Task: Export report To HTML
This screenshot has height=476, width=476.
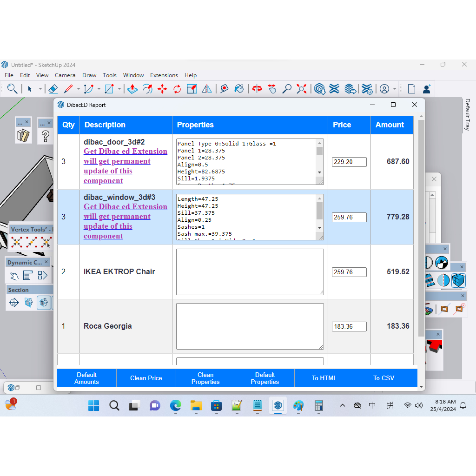Action: [324, 378]
